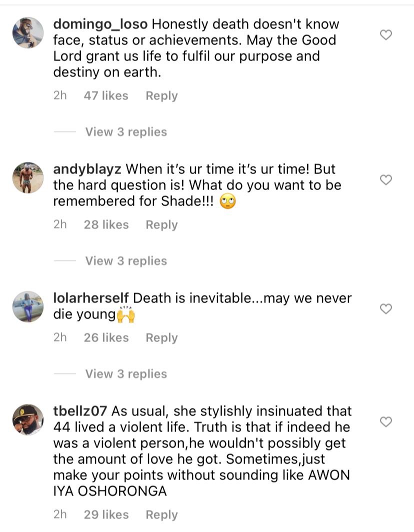Visit the tbellz07 username link
Screen dimensions: 414x532
coord(80,411)
